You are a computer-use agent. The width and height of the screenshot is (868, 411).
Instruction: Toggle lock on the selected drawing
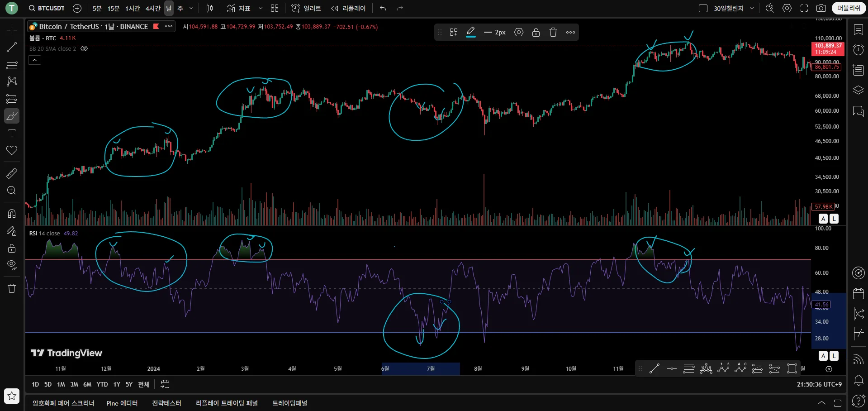[536, 32]
